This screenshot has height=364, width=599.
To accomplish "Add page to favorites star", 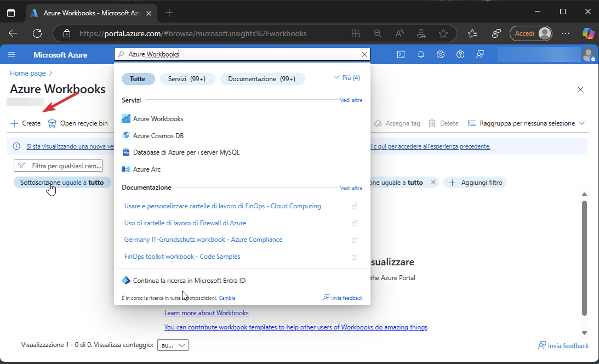I will coord(443,33).
